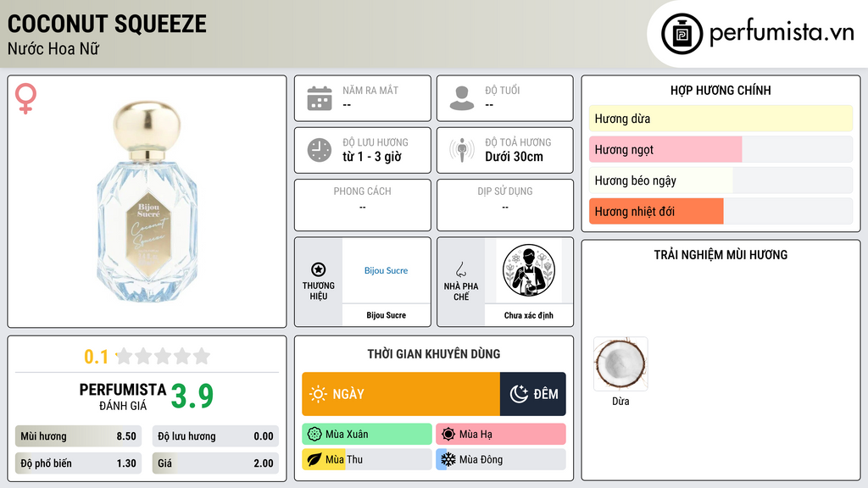Click the sun icon in Ngày bar
868x488 pixels.
[318, 394]
